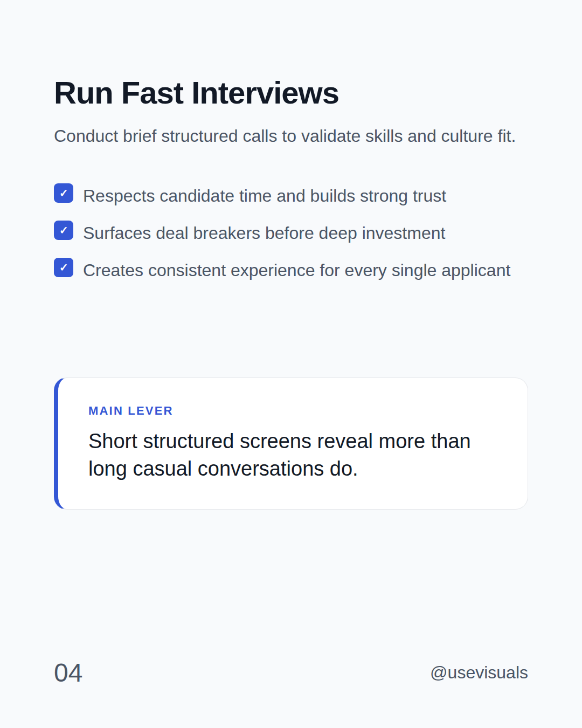Image resolution: width=582 pixels, height=728 pixels.
Task: Open the @usevisuals handle
Action: click(479, 673)
